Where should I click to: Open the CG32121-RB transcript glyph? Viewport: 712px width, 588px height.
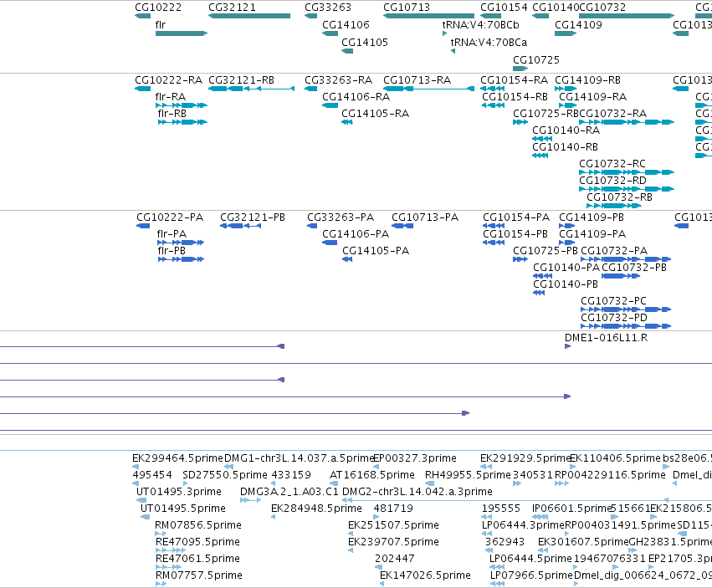[252, 89]
